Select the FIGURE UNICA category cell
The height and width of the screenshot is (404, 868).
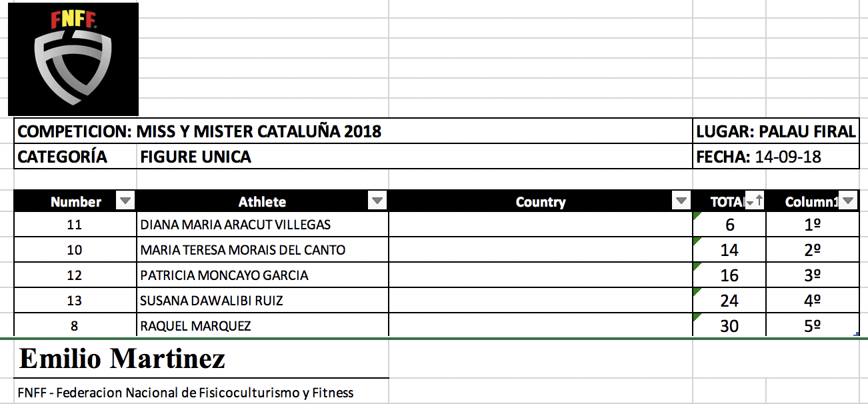[x=196, y=157]
